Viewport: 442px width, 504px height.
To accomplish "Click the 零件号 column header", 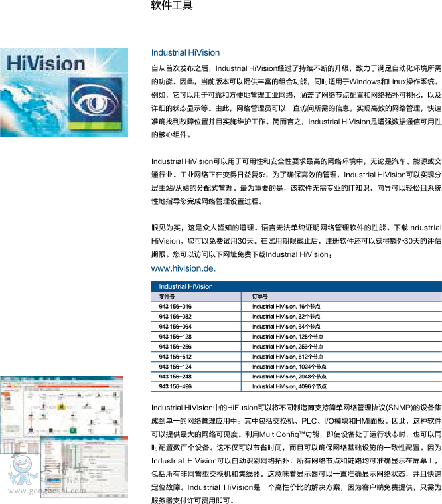I will [x=167, y=296].
